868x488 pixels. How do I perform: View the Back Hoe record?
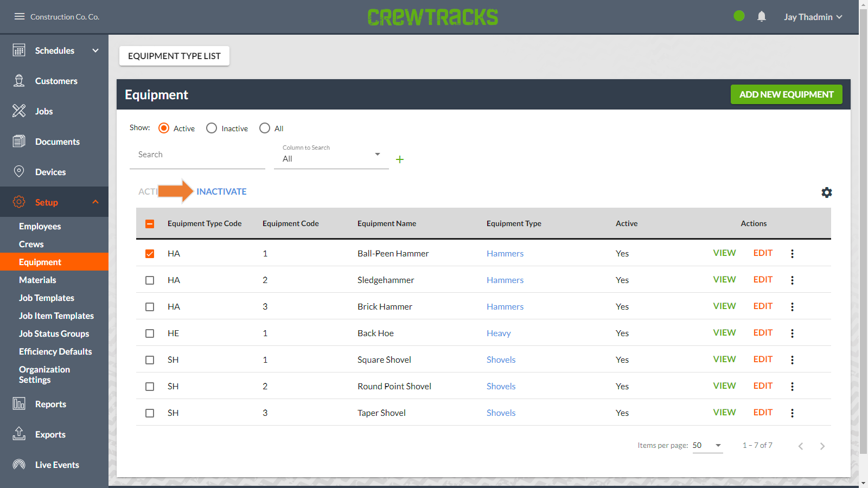724,333
